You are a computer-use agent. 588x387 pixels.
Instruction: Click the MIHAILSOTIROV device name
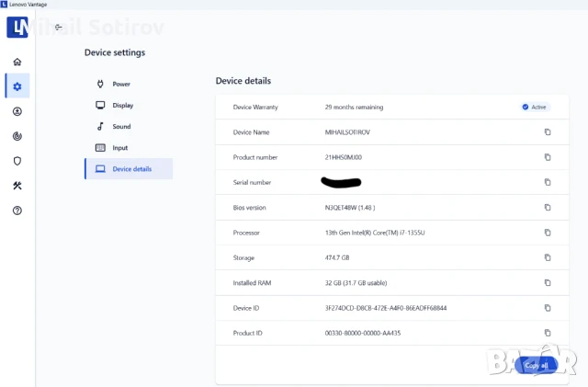pyautogui.click(x=347, y=132)
